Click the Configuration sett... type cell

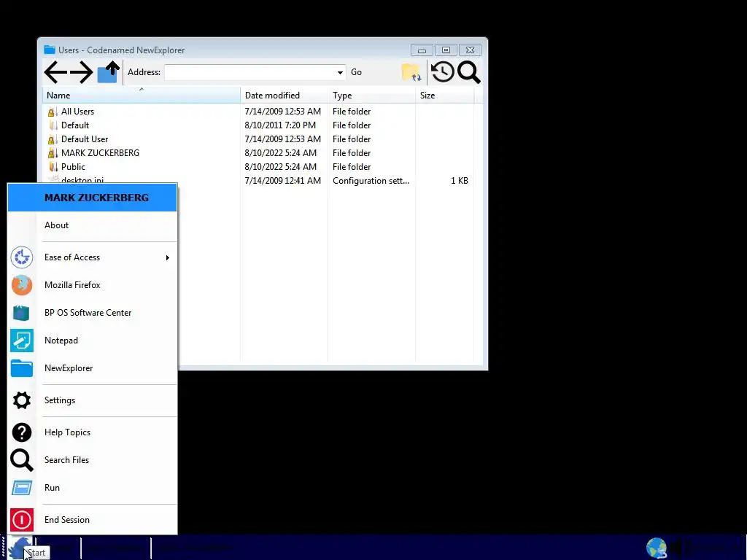(371, 181)
